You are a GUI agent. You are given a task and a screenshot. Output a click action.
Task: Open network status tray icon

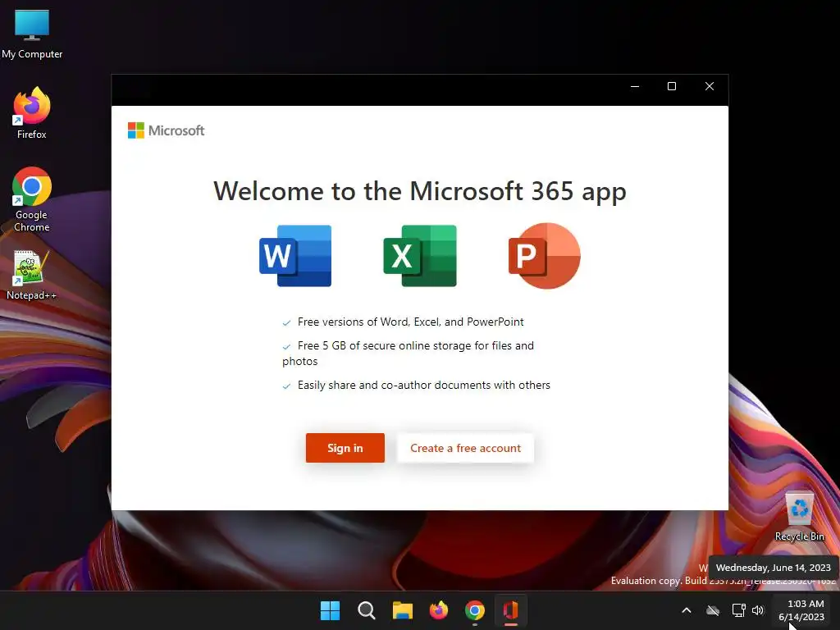click(738, 610)
